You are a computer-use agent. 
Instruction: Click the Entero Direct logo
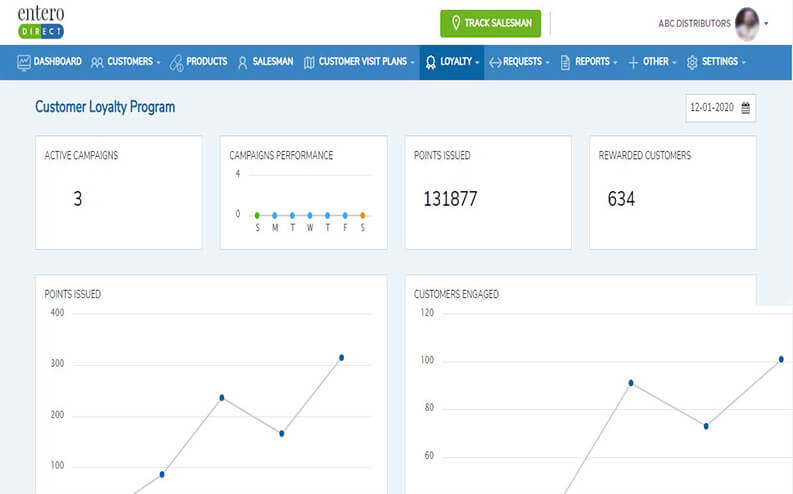click(x=41, y=22)
